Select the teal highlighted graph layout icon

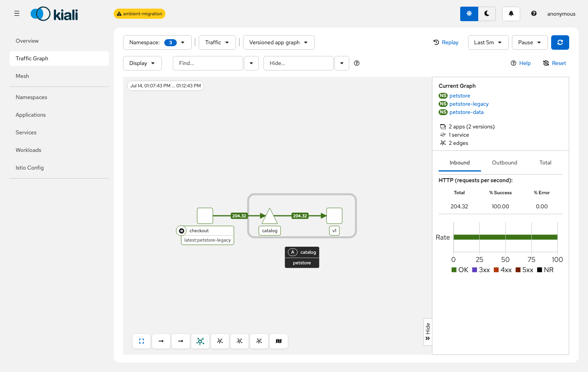click(x=200, y=341)
